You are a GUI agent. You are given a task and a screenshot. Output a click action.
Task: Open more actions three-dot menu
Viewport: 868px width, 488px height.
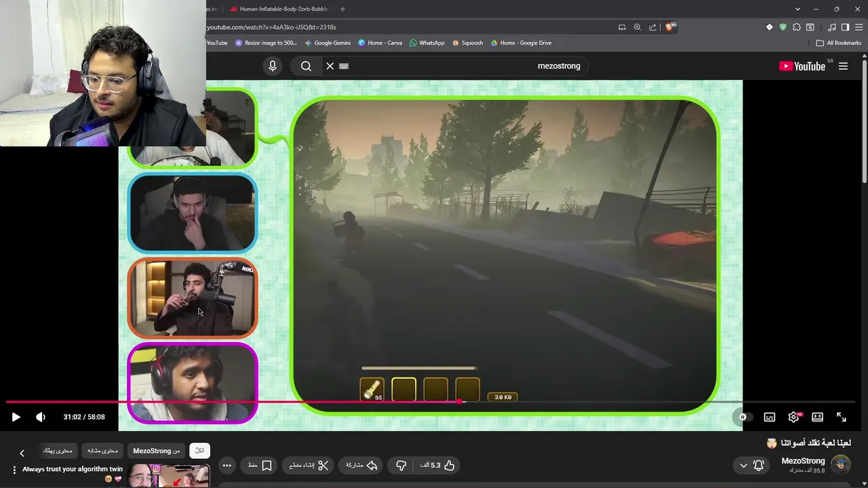227,466
